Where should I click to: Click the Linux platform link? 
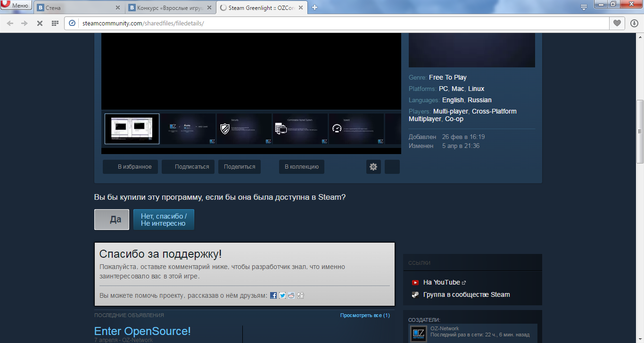coord(476,89)
